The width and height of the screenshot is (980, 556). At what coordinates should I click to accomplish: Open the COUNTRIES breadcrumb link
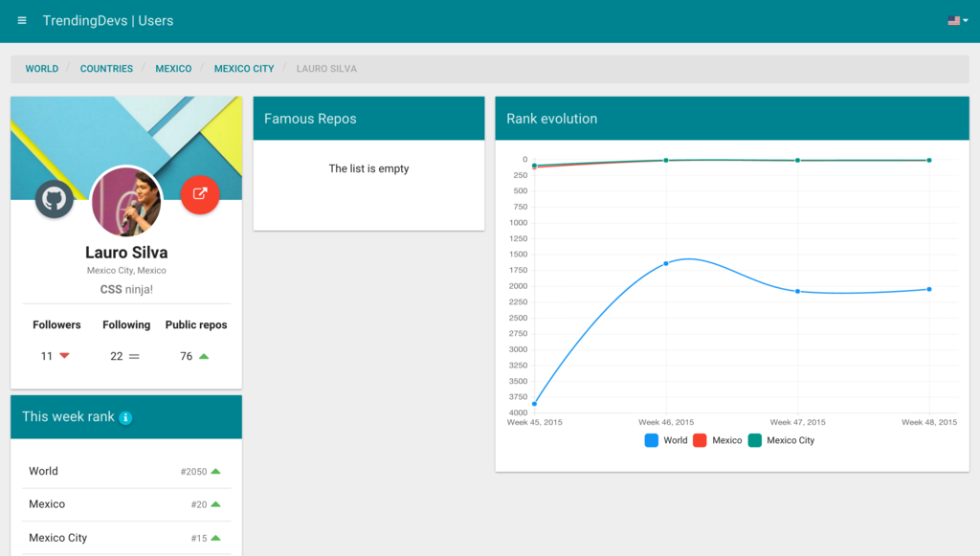pyautogui.click(x=105, y=68)
